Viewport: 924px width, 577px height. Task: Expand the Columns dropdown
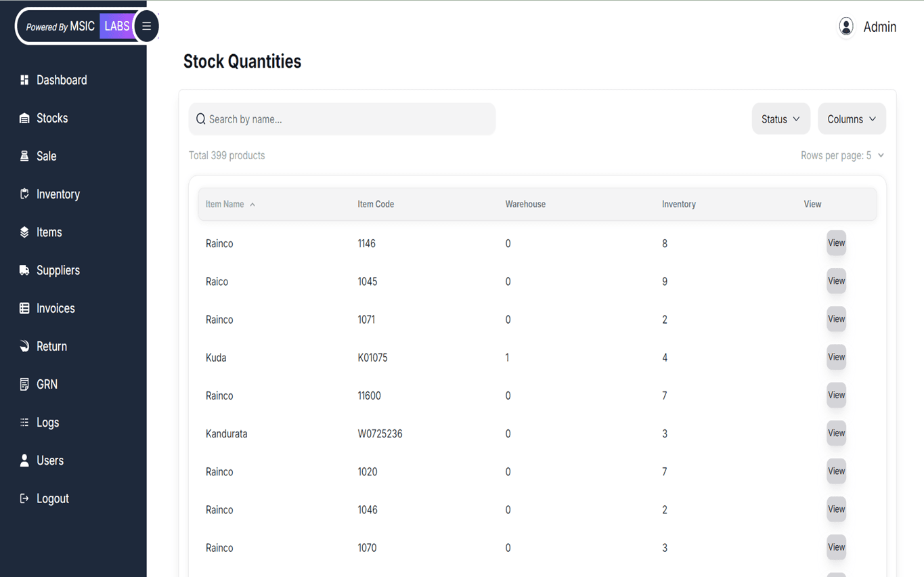pos(852,119)
